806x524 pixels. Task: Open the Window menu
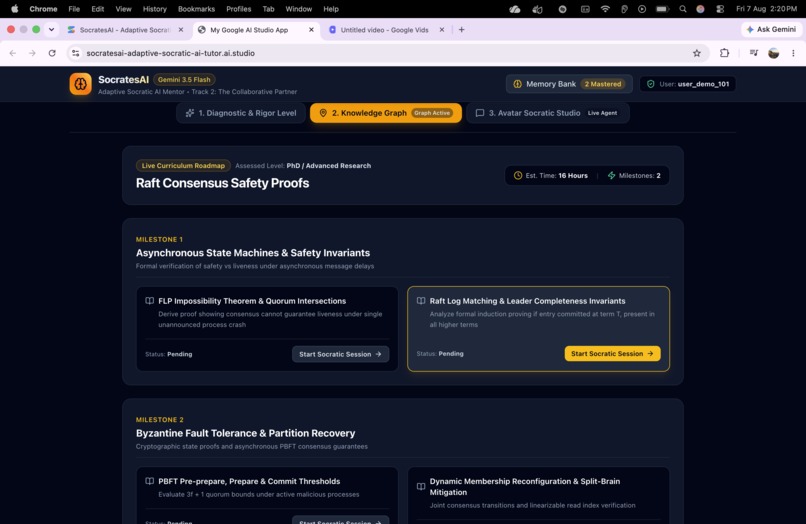299,9
